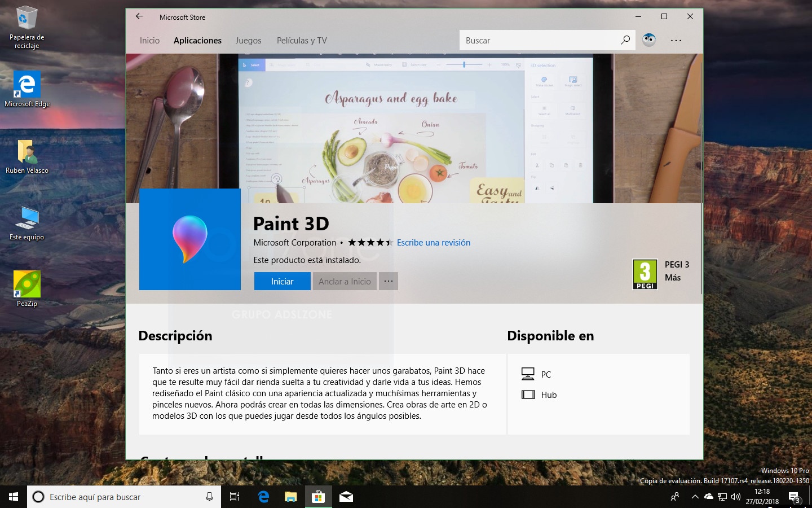Open the taskbar clock and date
Screen dimensions: 812x508
pos(762,497)
